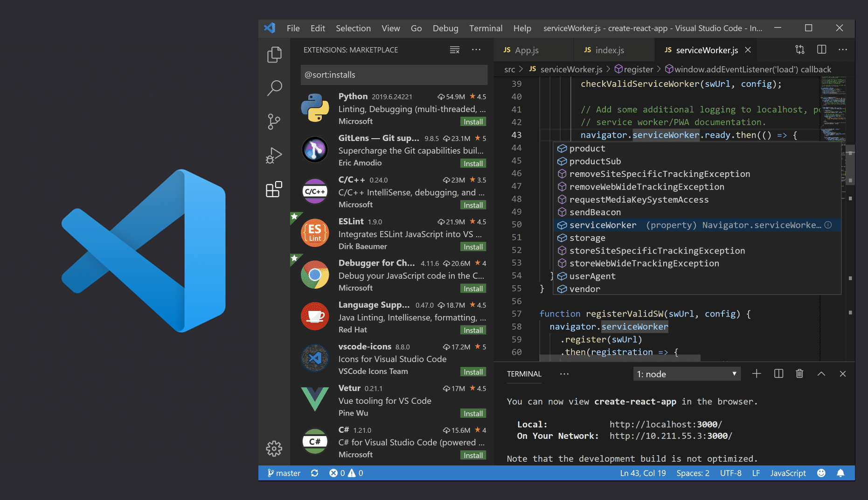Viewport: 868px width, 500px height.
Task: Split the terminal pane
Action: [778, 373]
